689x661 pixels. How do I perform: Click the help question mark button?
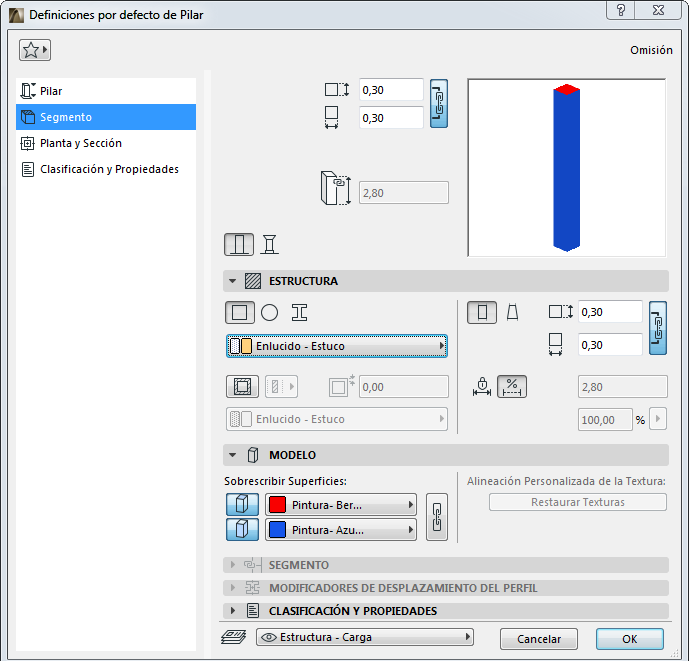pyautogui.click(x=620, y=10)
